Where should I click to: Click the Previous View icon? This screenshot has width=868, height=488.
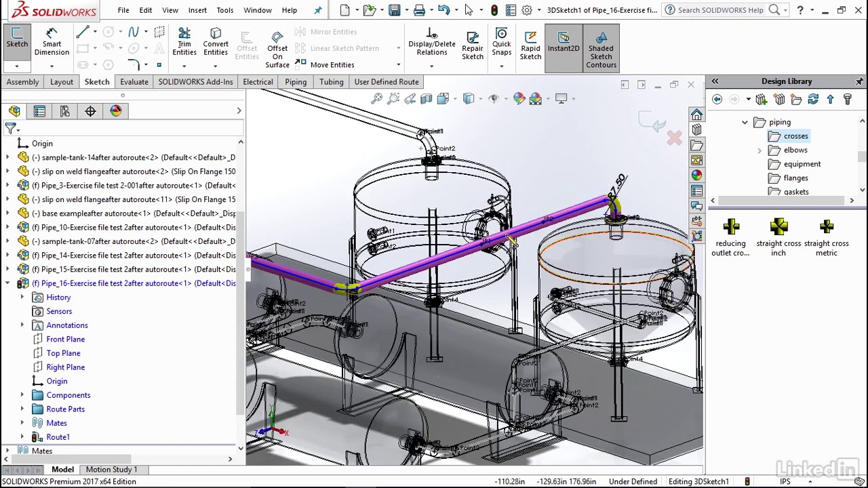(410, 99)
